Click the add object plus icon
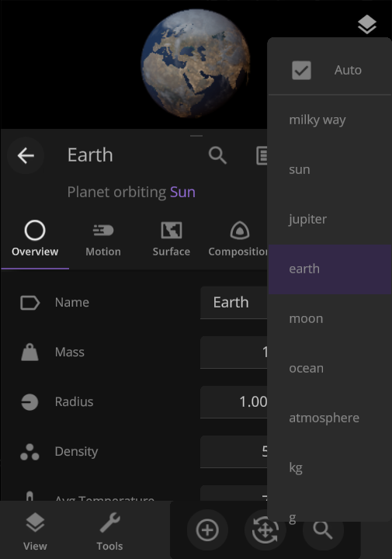 [x=207, y=529]
